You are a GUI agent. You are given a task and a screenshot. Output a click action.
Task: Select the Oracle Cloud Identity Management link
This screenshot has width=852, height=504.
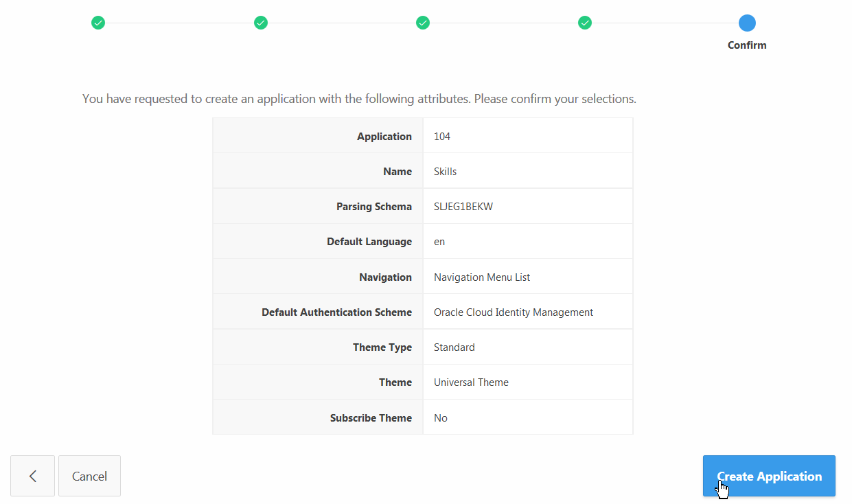point(513,311)
